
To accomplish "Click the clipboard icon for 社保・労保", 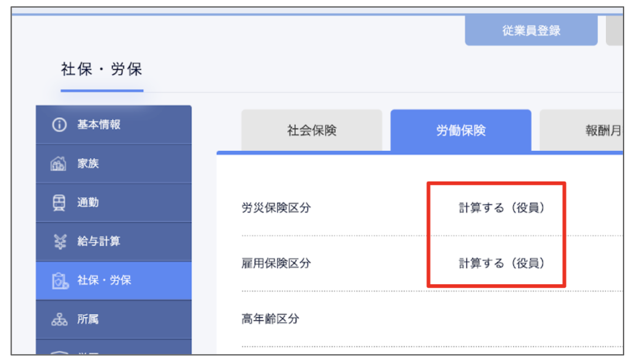I will [x=59, y=280].
